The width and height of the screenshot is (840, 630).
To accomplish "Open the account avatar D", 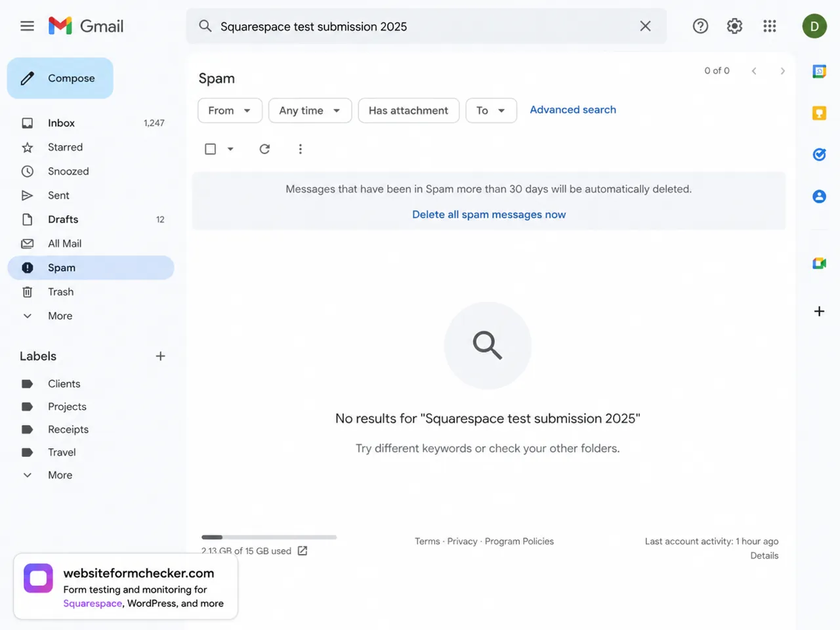I will pyautogui.click(x=814, y=26).
